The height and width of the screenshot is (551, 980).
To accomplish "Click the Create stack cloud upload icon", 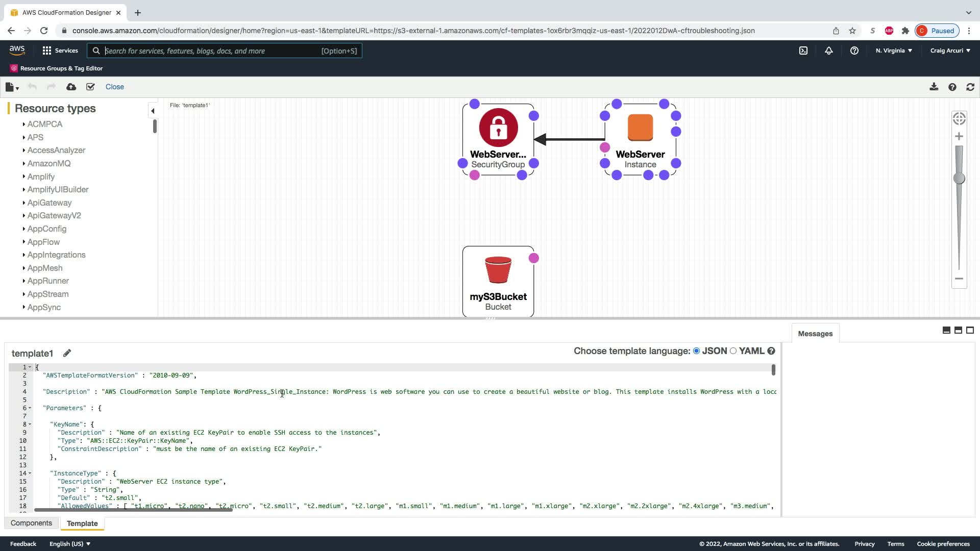I will [71, 87].
